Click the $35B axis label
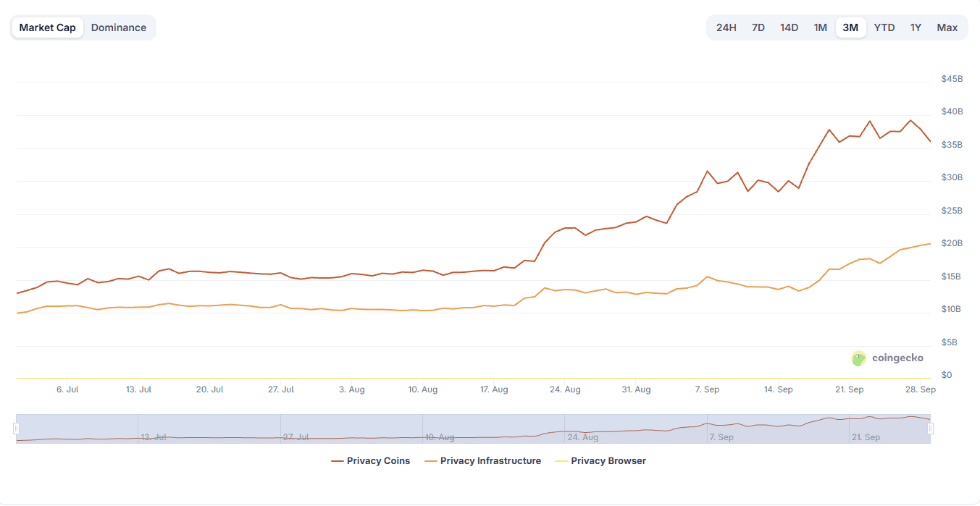980x506 pixels. [952, 145]
